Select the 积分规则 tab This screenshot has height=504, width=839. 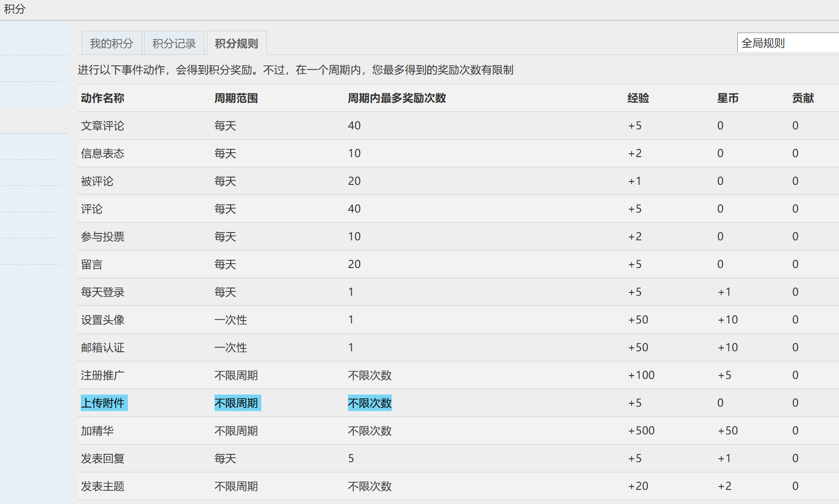click(237, 43)
